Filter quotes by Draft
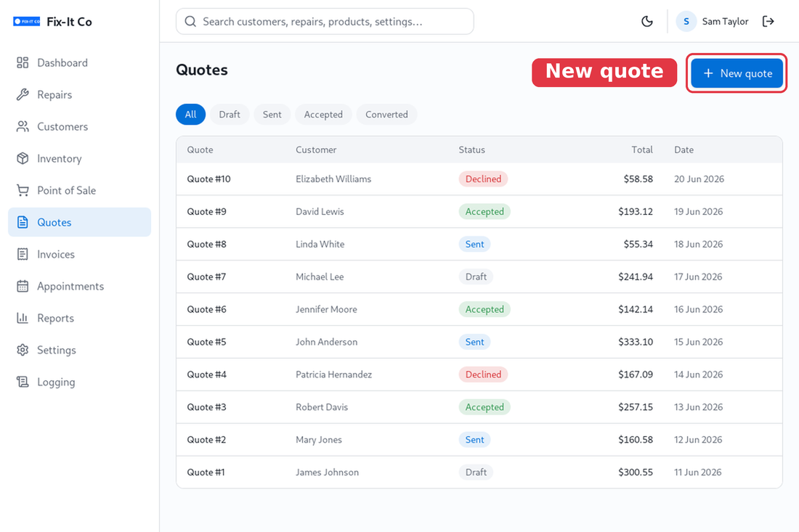 click(230, 115)
